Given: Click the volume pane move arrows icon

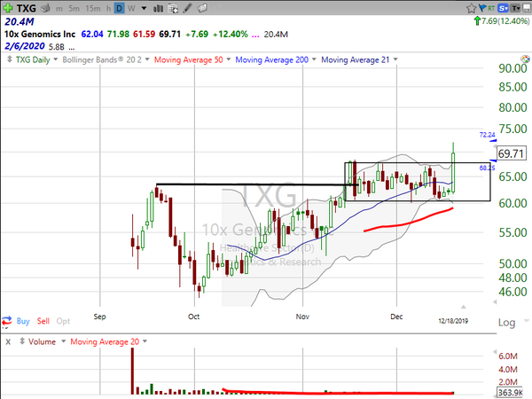Looking at the screenshot, I should pyautogui.click(x=22, y=341).
